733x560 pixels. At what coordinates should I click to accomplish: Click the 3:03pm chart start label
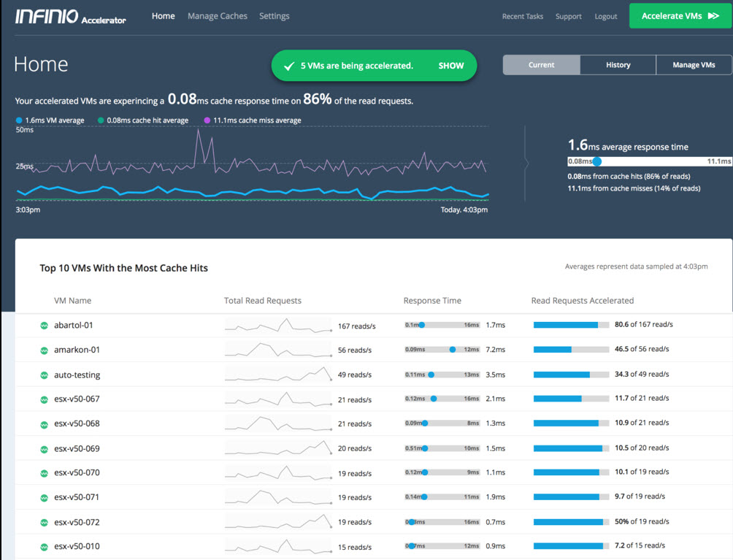28,210
